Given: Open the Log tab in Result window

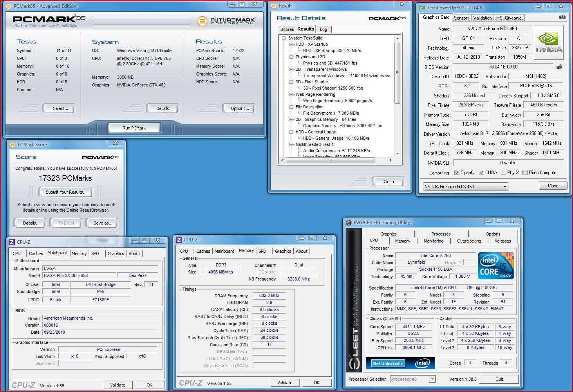Looking at the screenshot, I should pyautogui.click(x=324, y=29).
